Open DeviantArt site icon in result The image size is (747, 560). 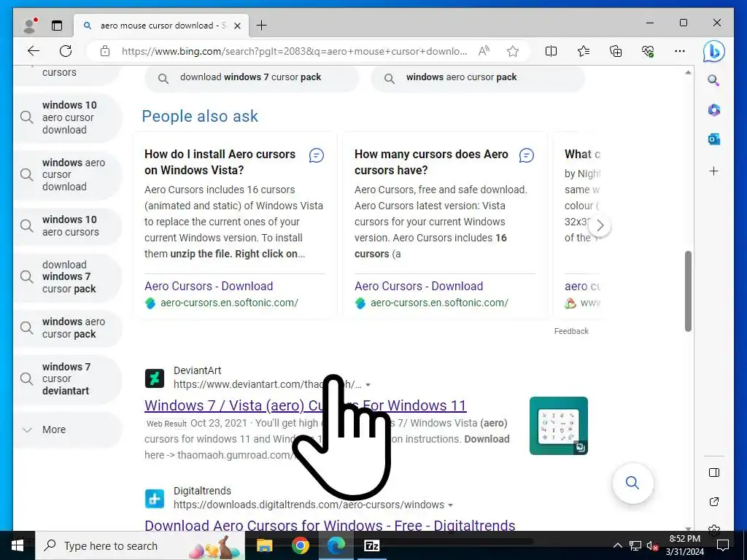click(x=155, y=378)
